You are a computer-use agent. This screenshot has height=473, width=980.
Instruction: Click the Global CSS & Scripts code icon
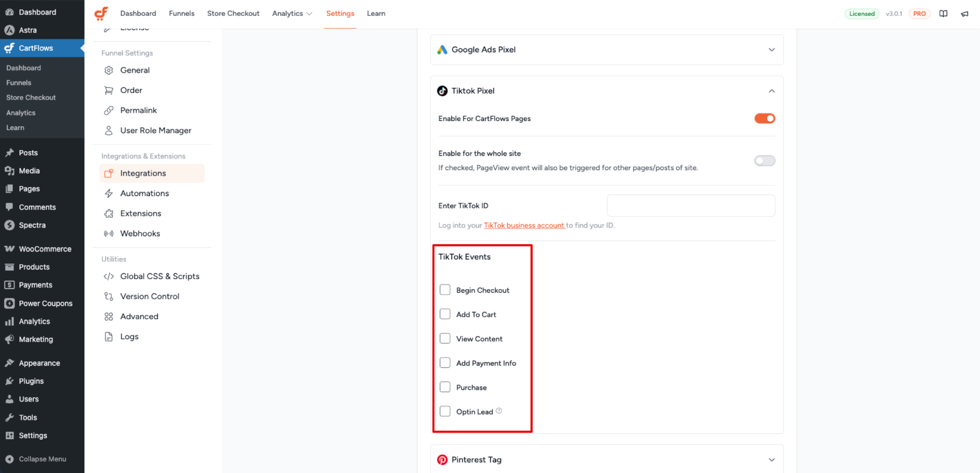coord(109,276)
